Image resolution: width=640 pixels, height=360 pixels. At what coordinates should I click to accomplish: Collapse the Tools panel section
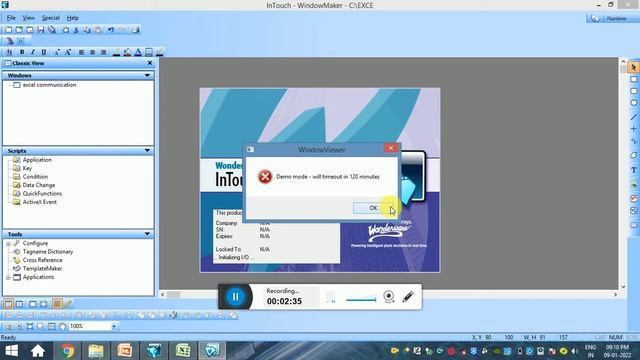[x=147, y=234]
